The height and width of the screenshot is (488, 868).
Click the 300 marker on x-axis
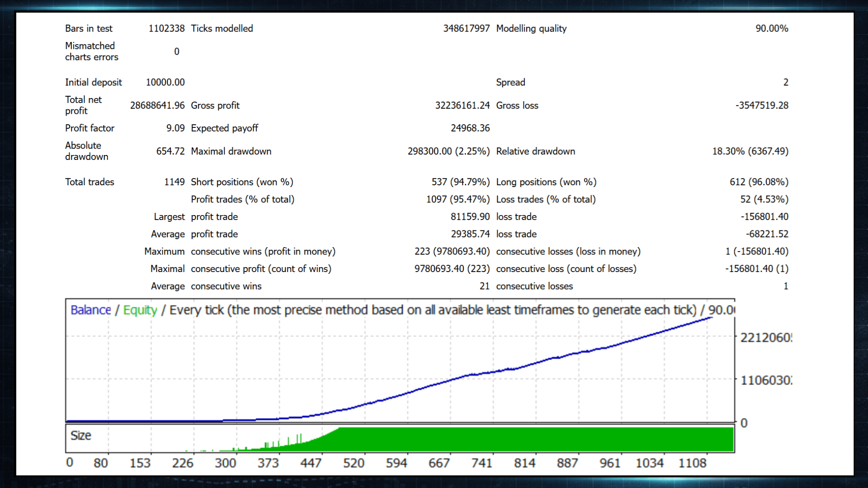(x=225, y=463)
